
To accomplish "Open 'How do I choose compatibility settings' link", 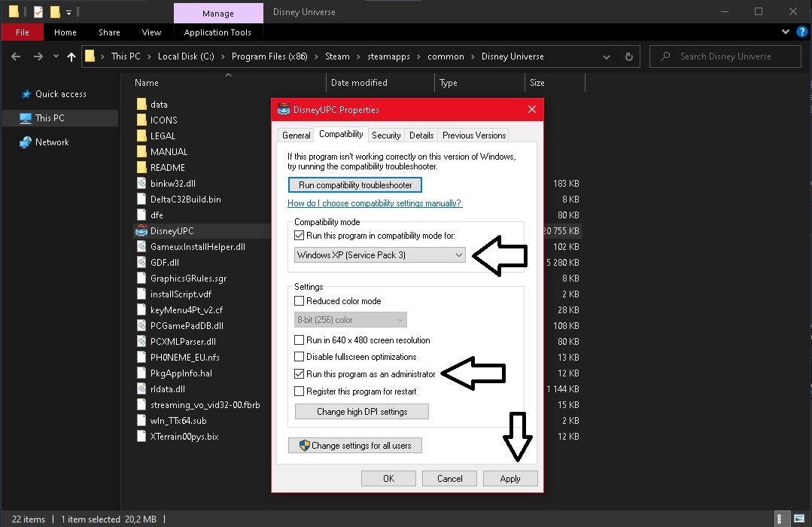I will (375, 203).
